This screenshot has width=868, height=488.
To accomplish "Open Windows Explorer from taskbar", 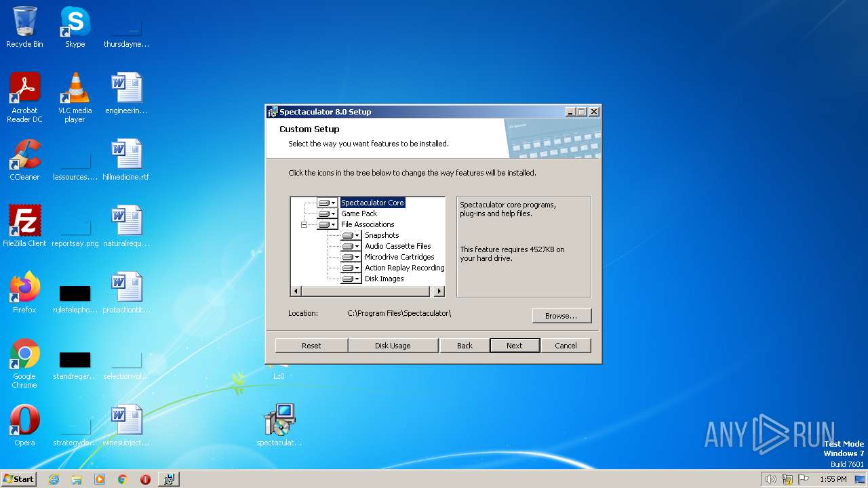I will click(x=77, y=479).
